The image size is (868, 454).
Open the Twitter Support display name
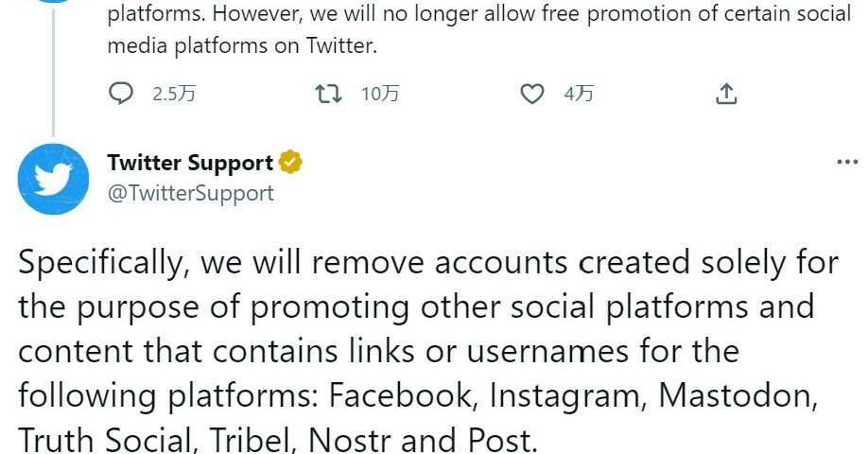click(190, 163)
